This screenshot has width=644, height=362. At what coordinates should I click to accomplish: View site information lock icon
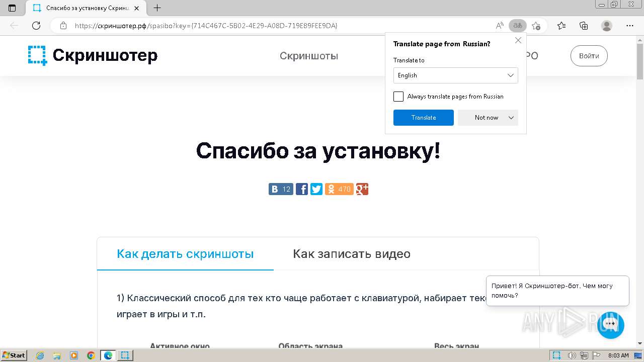click(63, 26)
